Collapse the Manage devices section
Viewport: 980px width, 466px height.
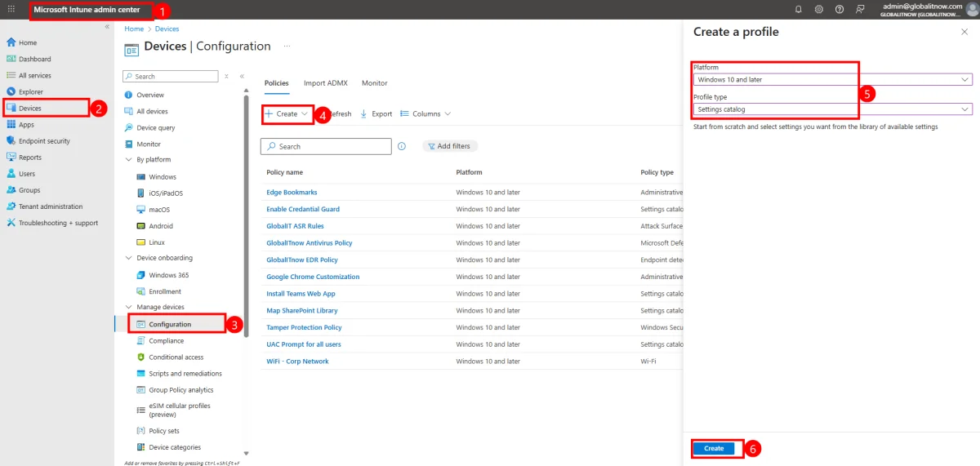128,307
